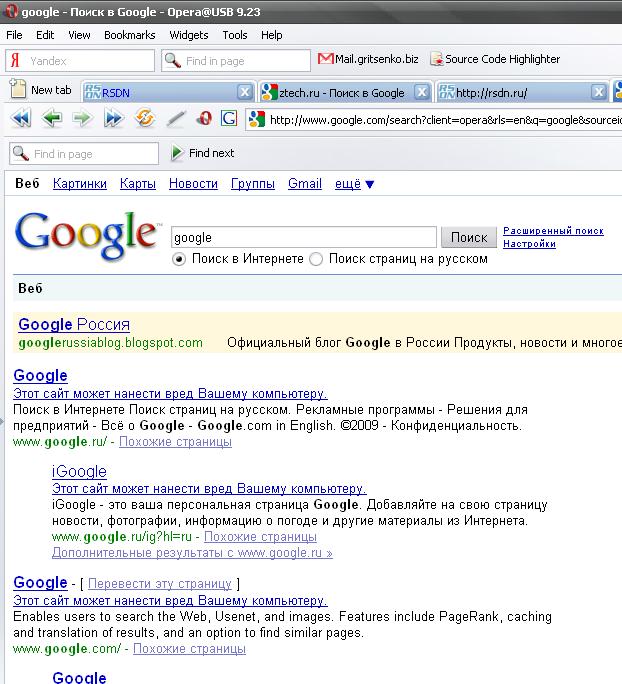Image resolution: width=622 pixels, height=684 pixels.
Task: Click the Rewind navigation icon
Action: tap(20, 119)
